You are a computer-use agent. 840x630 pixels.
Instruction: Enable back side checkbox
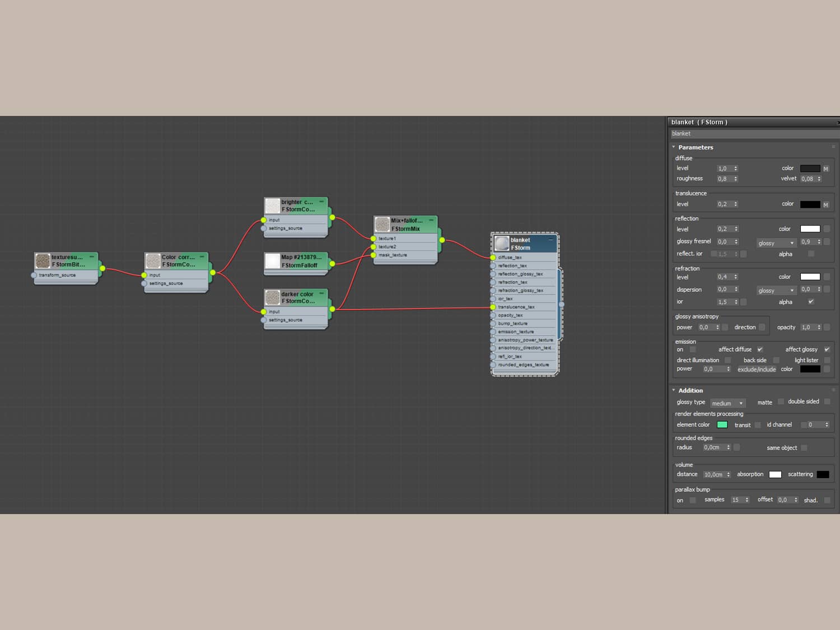[x=776, y=360]
